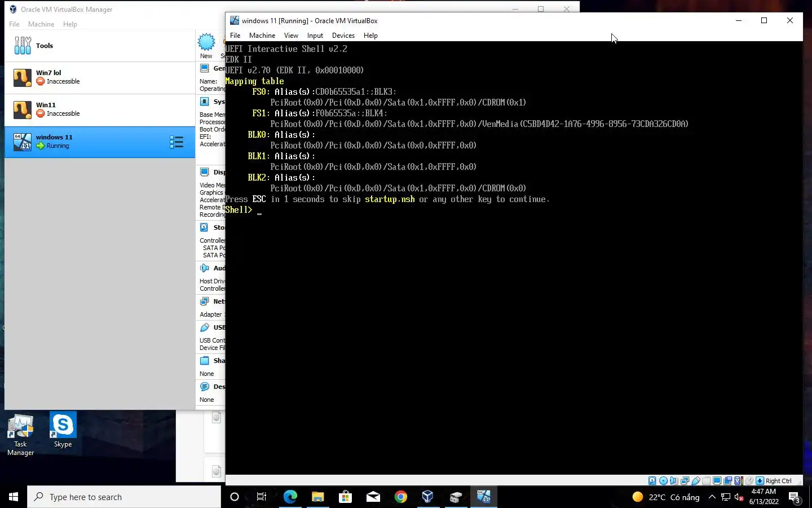Open the clock showing 4:47 AM

[764, 497]
